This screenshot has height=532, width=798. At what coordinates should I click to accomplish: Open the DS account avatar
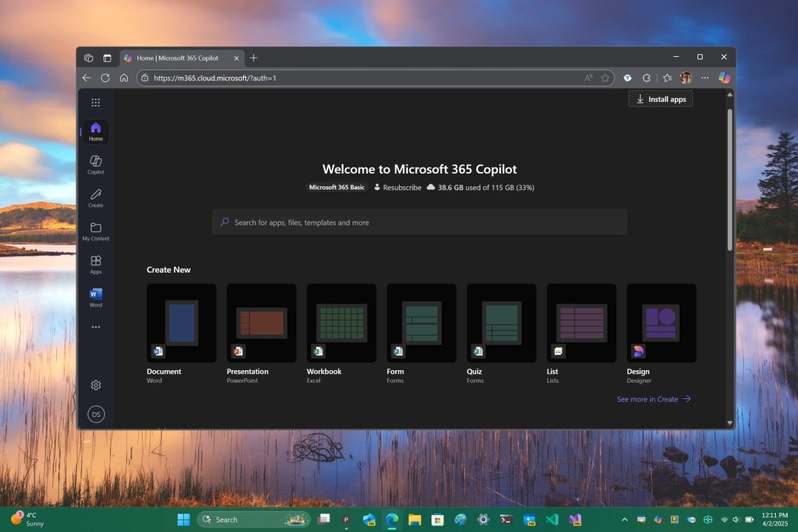pyautogui.click(x=95, y=414)
